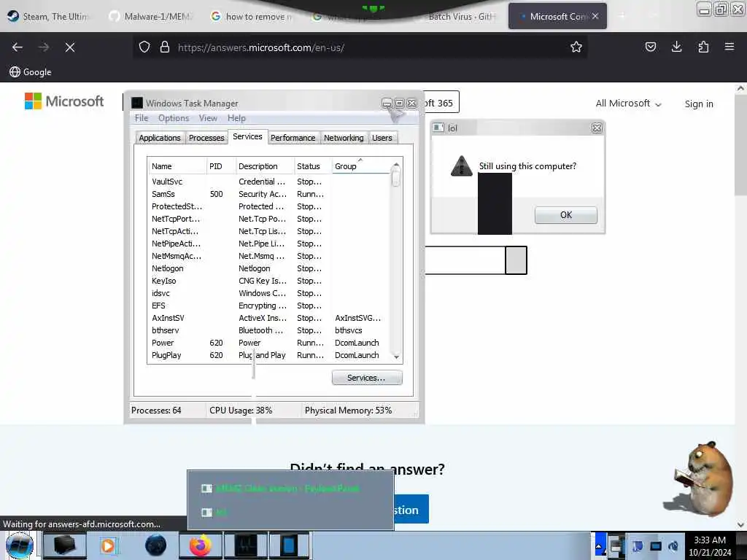
Task: Switch to the Steam browser tab
Action: click(x=48, y=17)
